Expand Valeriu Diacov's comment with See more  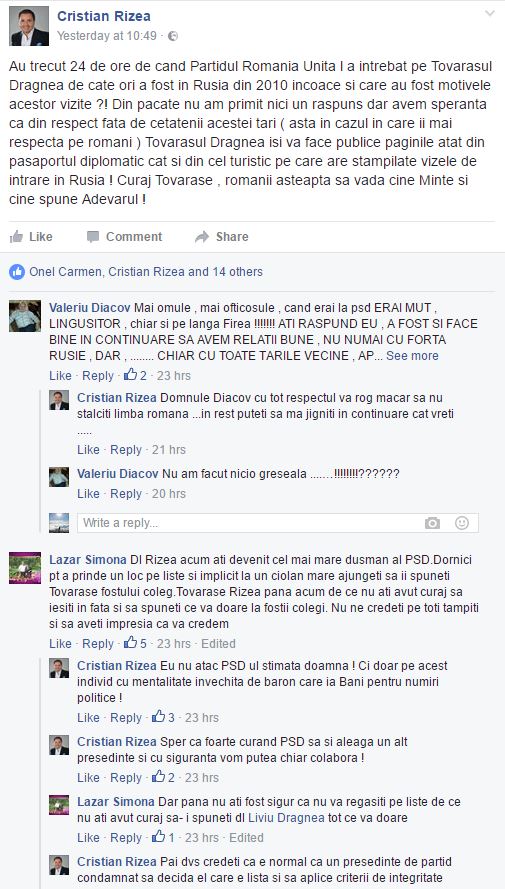pyautogui.click(x=412, y=356)
